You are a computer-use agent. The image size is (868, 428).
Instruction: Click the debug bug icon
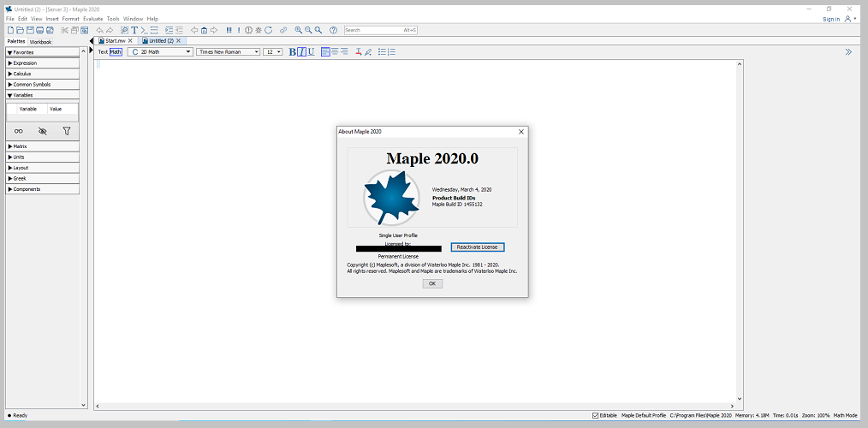(259, 30)
